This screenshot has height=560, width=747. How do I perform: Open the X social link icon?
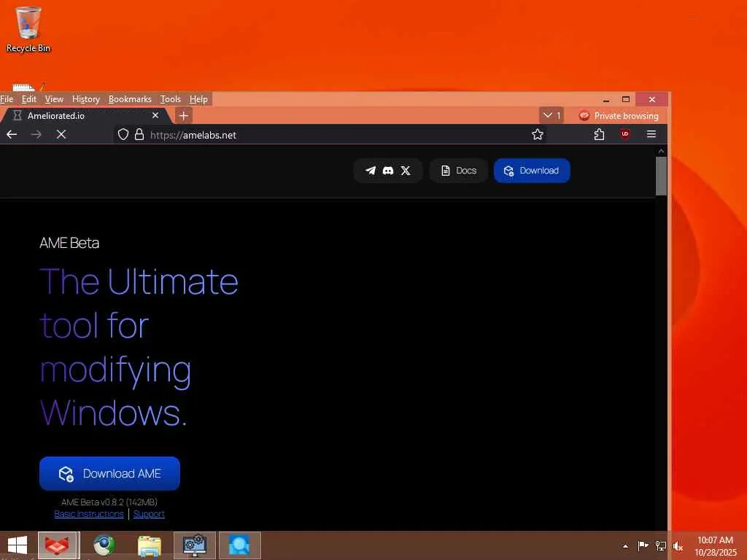point(406,171)
